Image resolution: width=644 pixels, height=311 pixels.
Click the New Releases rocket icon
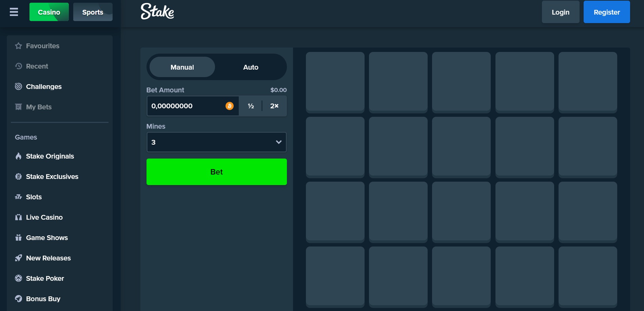18,258
